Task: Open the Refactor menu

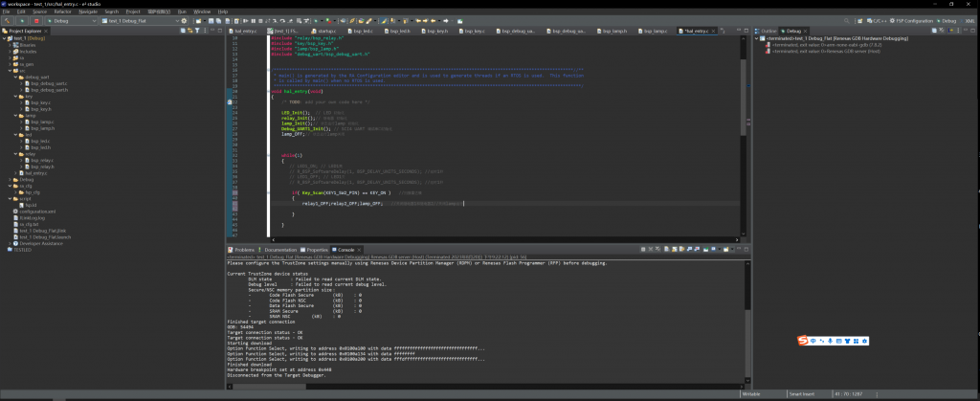Action: 62,11
